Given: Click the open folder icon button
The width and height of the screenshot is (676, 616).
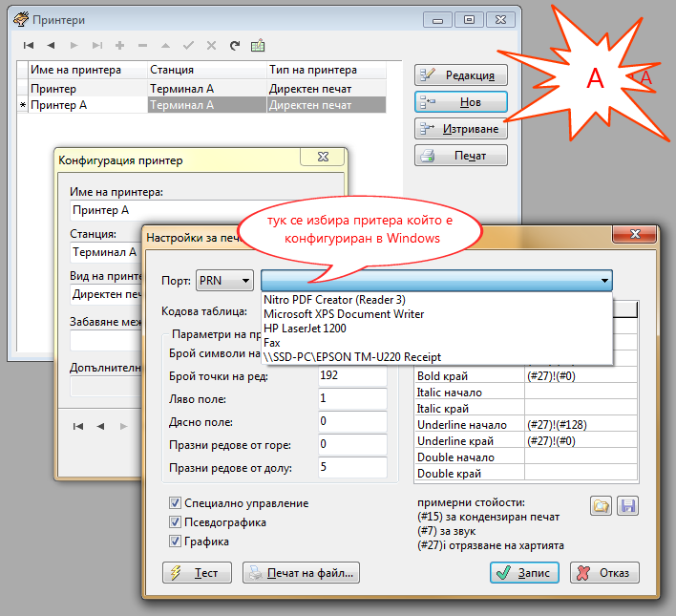Looking at the screenshot, I should tap(601, 506).
